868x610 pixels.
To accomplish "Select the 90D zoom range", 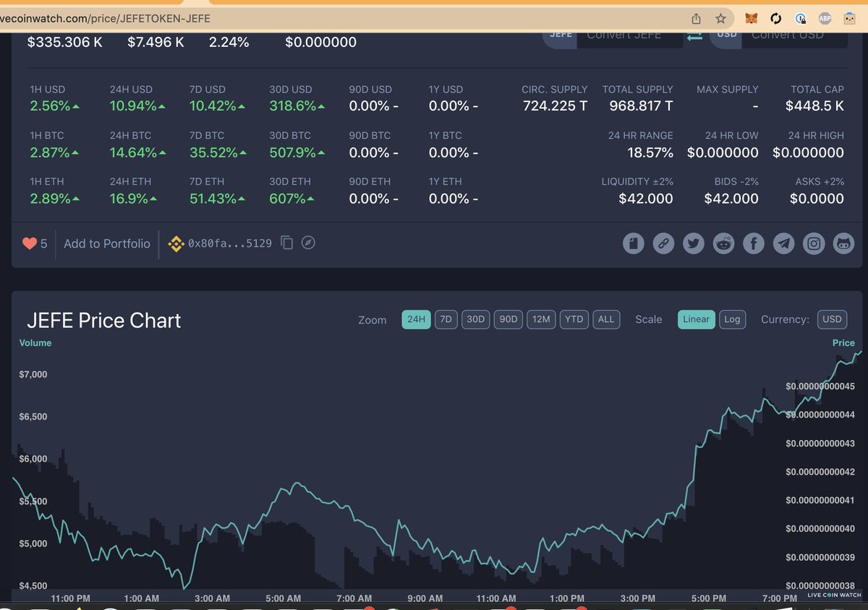I will click(x=509, y=319).
